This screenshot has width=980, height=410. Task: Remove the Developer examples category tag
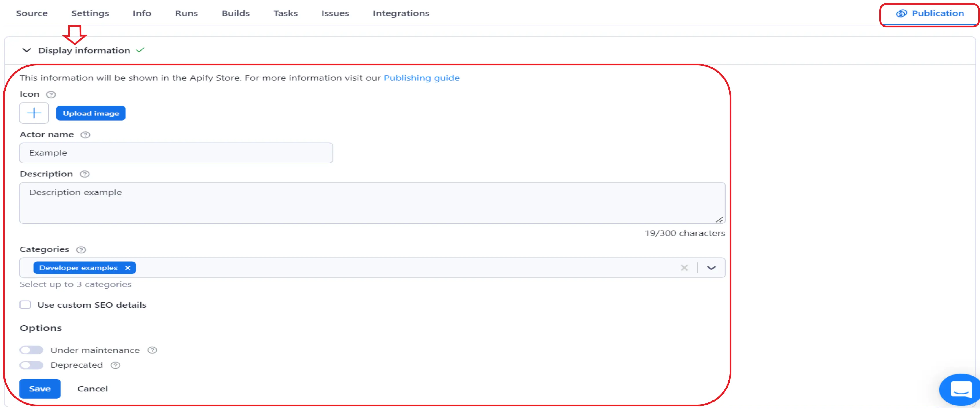(128, 268)
